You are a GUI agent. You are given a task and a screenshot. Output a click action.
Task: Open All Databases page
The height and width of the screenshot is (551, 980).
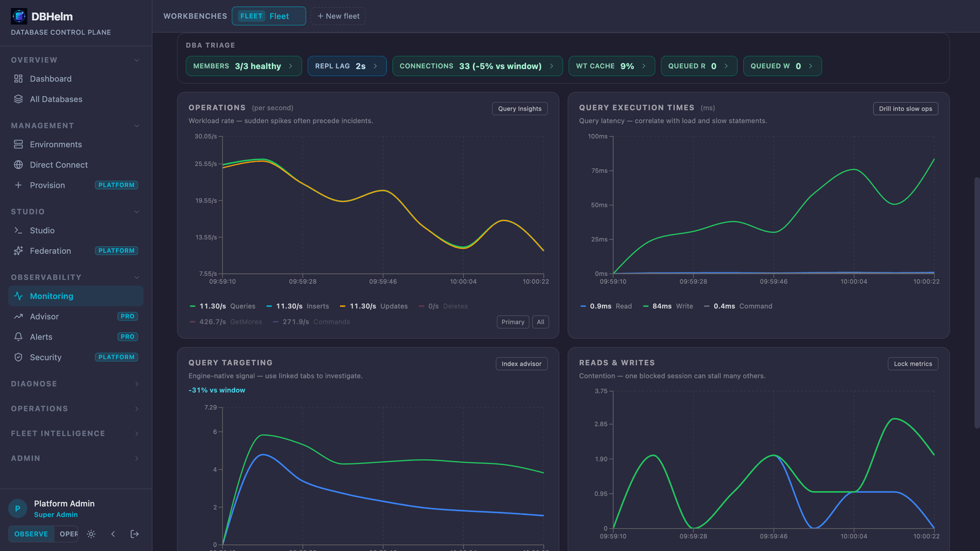point(76,99)
